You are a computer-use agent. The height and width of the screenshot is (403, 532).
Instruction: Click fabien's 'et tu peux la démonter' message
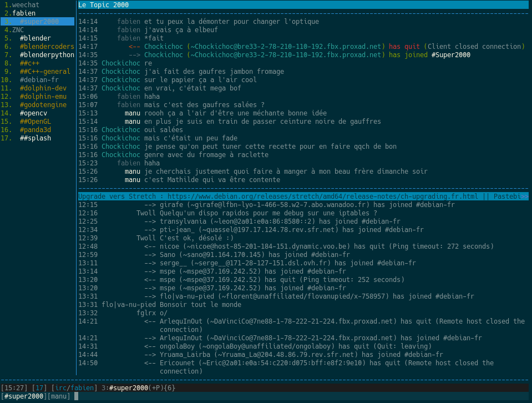point(231,22)
